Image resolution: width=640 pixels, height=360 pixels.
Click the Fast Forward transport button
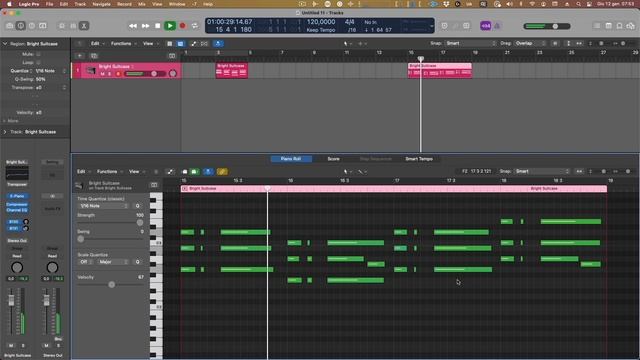145,26
